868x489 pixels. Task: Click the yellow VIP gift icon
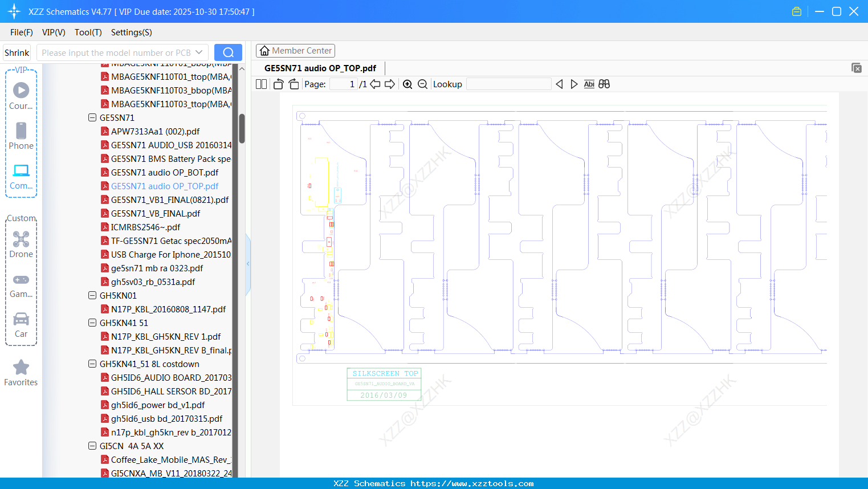[797, 11]
